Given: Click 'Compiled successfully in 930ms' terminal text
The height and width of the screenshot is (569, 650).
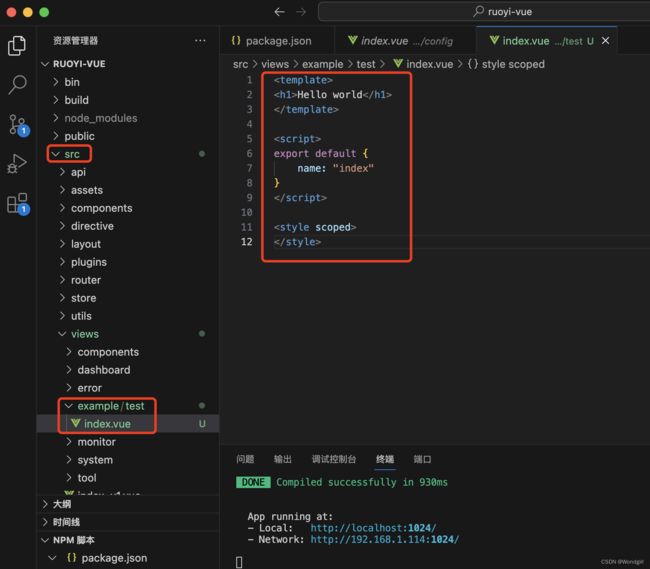Looking at the screenshot, I should coord(362,482).
